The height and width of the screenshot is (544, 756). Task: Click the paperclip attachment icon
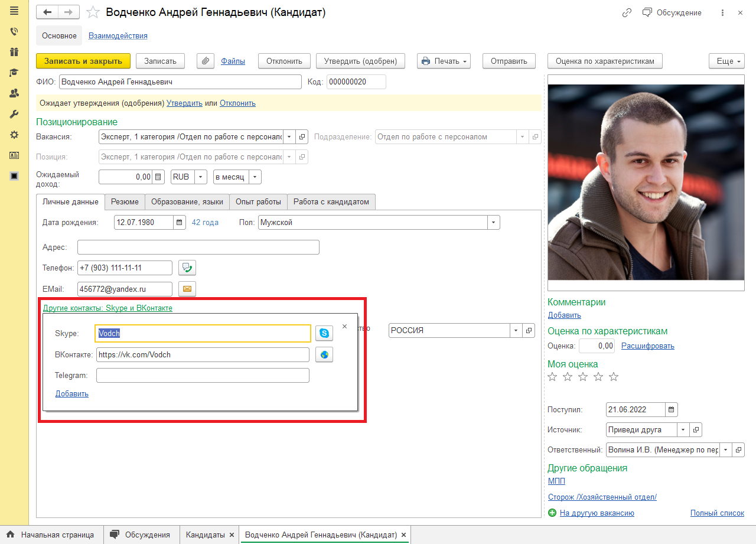(x=205, y=61)
